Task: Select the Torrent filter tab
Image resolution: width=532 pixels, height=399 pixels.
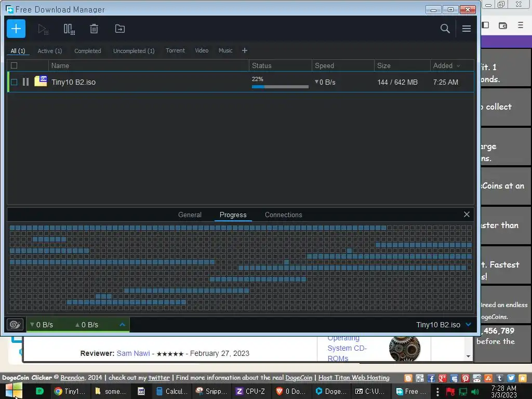Action: 175,50
